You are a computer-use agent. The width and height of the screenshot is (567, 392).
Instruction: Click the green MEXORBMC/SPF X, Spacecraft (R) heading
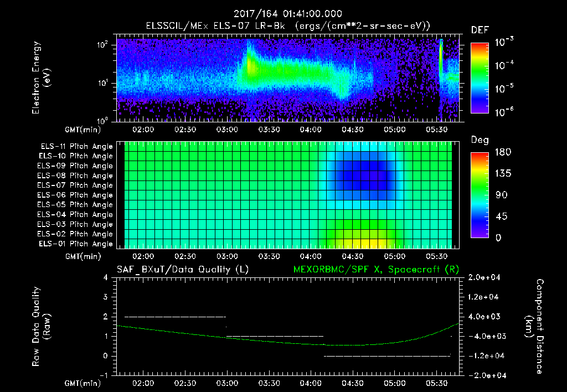click(x=376, y=270)
